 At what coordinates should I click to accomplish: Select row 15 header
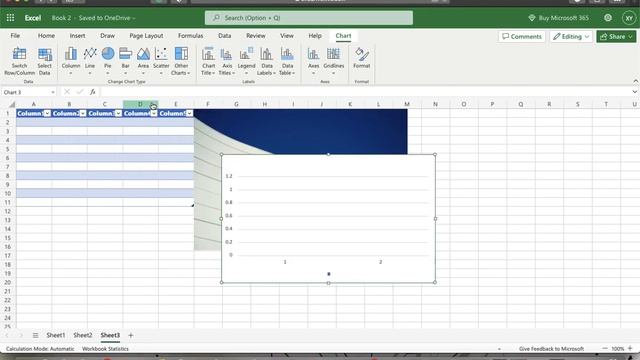[7, 238]
